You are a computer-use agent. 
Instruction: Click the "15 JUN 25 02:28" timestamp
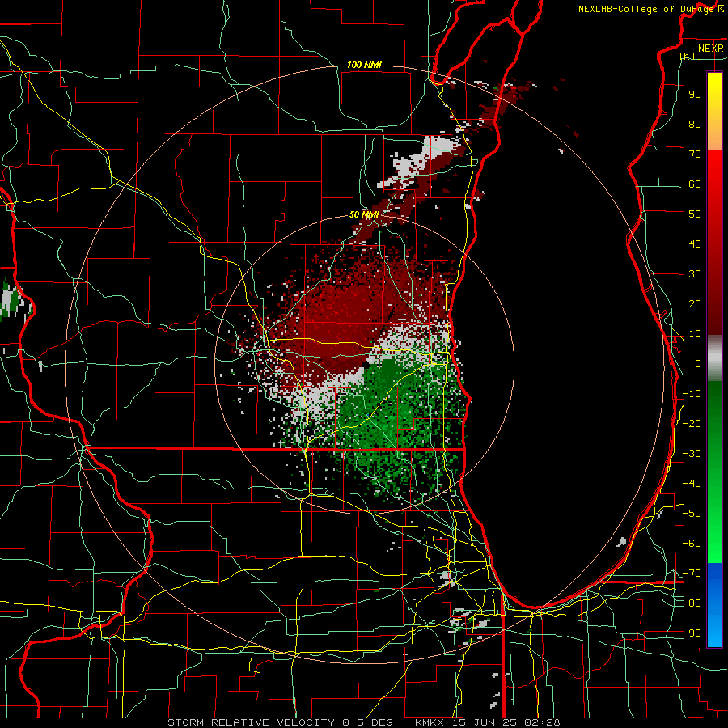tap(505, 722)
